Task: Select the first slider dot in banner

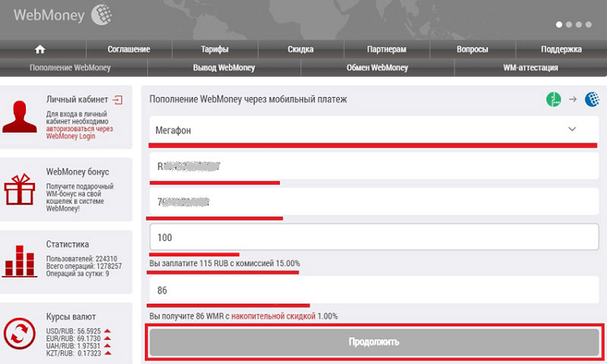Action: 559,24
